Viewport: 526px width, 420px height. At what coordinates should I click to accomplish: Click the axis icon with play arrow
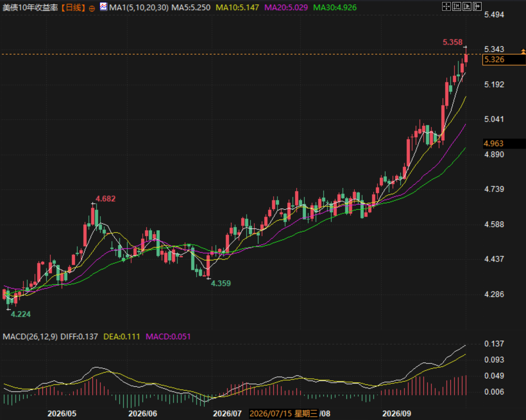467,6
